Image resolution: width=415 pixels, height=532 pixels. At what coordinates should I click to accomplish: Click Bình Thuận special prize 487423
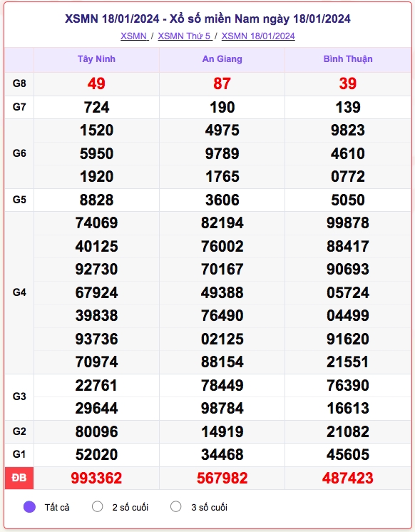coord(348,478)
